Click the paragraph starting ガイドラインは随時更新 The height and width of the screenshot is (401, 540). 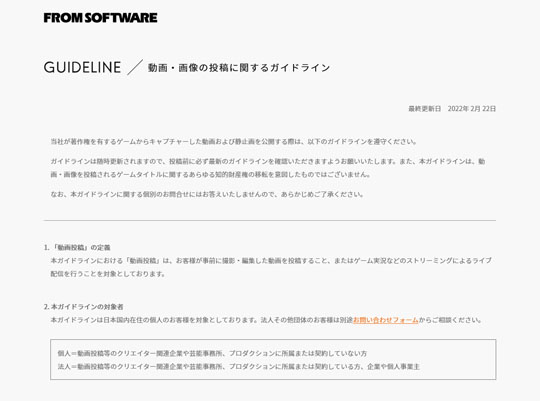coord(268,168)
